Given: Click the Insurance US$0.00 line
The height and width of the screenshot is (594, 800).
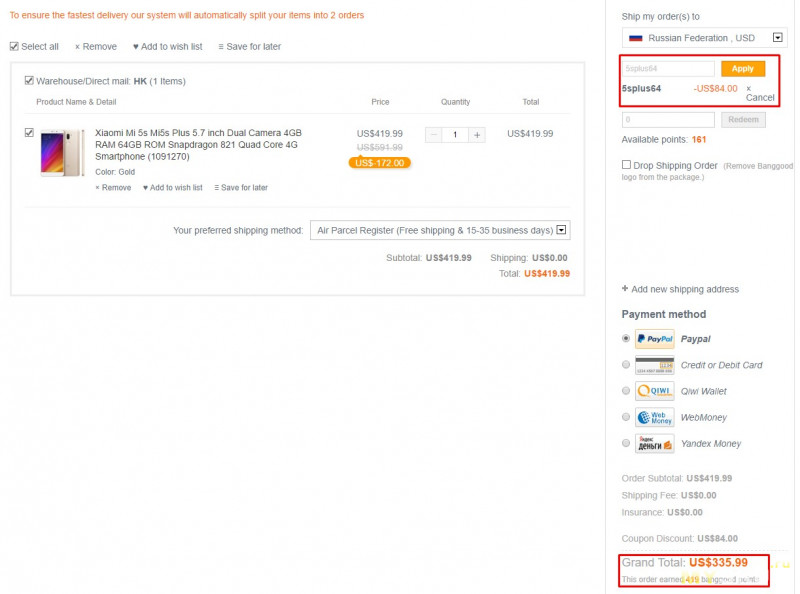Looking at the screenshot, I should coord(662,512).
